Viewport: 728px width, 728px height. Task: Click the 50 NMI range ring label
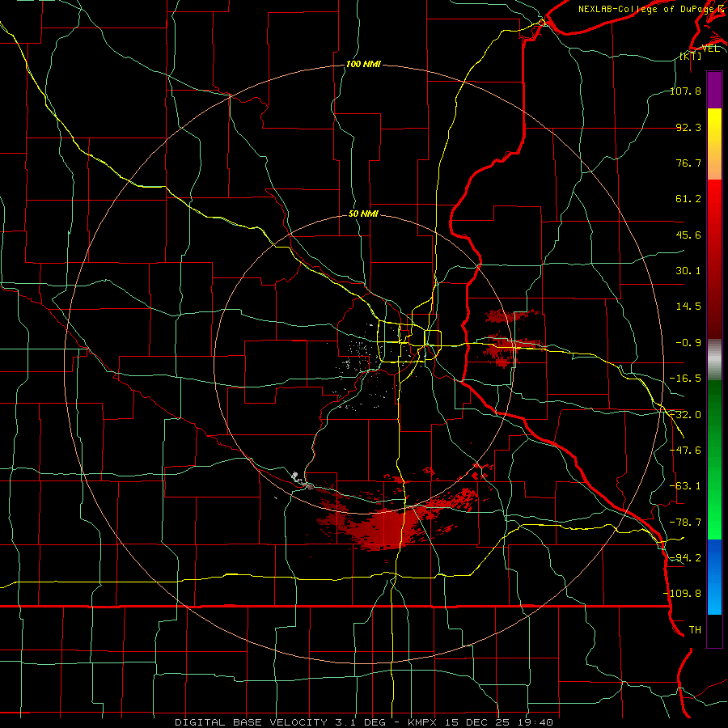click(x=363, y=214)
